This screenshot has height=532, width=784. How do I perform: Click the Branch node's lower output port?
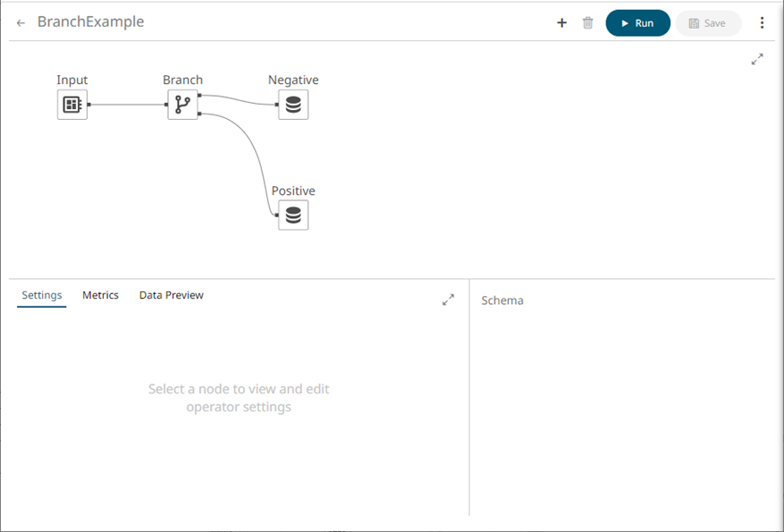coord(199,114)
